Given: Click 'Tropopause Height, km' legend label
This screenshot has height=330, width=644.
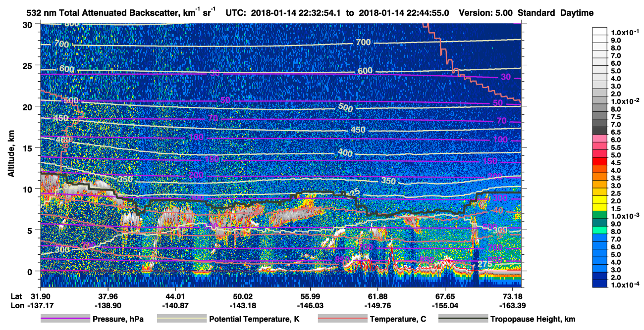Looking at the screenshot, I should point(533,319).
